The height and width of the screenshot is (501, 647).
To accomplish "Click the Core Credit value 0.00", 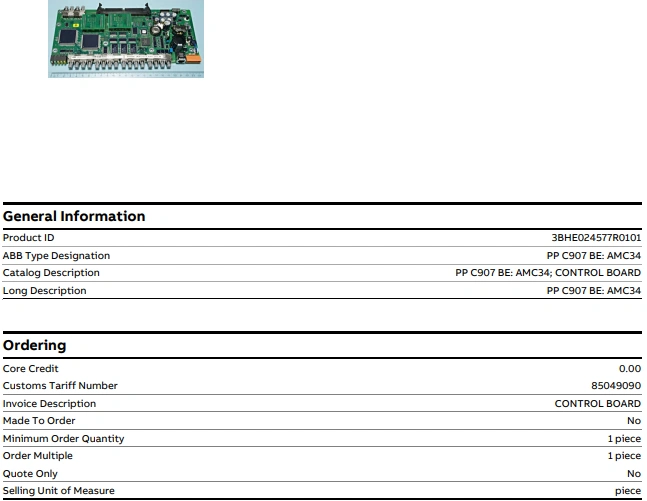I will [x=629, y=369].
